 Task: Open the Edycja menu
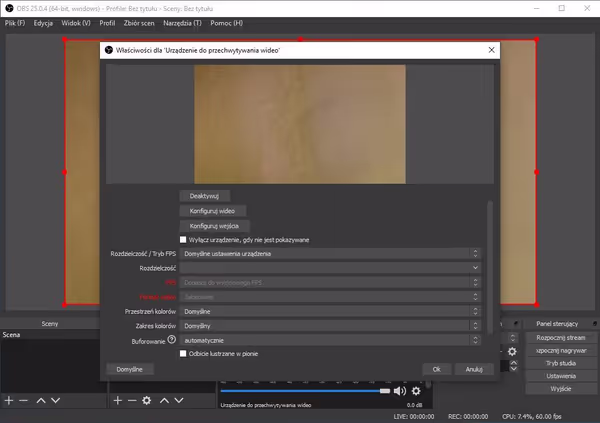pos(43,23)
